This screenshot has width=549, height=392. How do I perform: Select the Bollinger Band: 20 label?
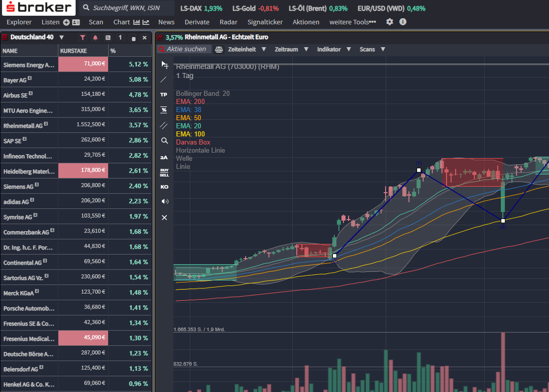click(203, 93)
